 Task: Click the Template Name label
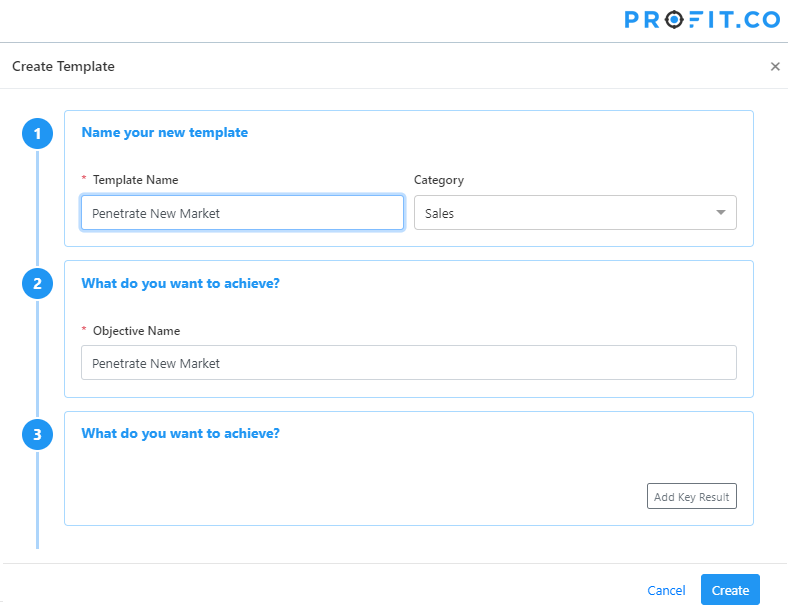tap(135, 180)
